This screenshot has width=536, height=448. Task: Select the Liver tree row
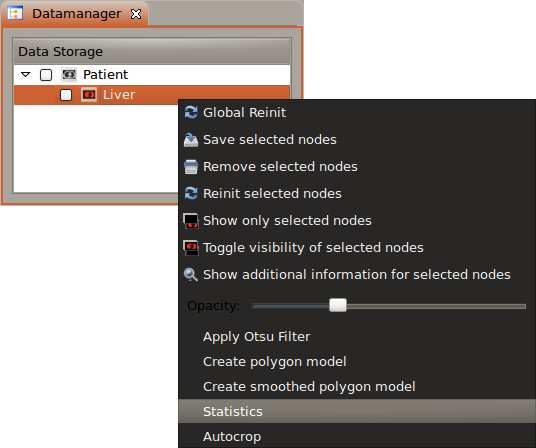(x=152, y=95)
